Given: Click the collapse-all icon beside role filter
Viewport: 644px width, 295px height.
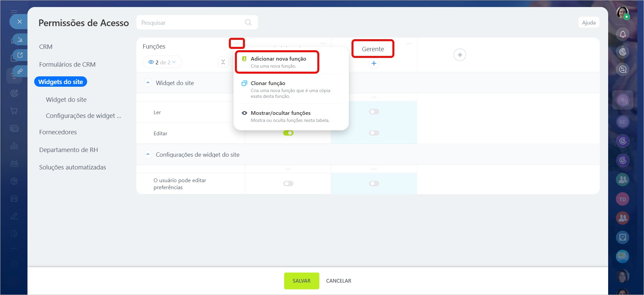Looking at the screenshot, I should [223, 62].
